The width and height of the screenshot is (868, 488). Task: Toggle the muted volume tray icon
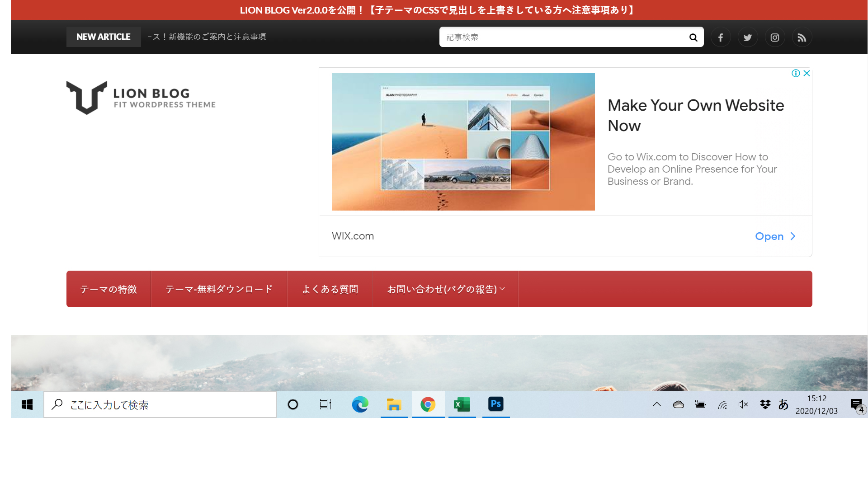pyautogui.click(x=743, y=404)
